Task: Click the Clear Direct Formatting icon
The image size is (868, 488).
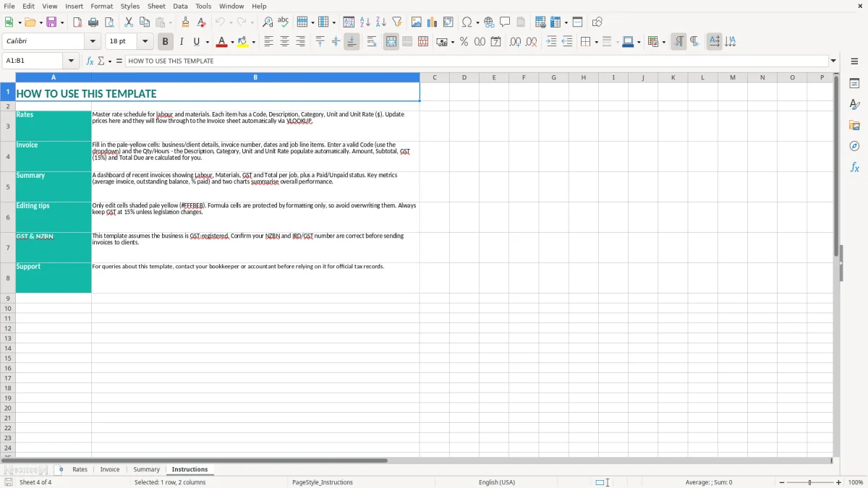Action: coord(201,22)
